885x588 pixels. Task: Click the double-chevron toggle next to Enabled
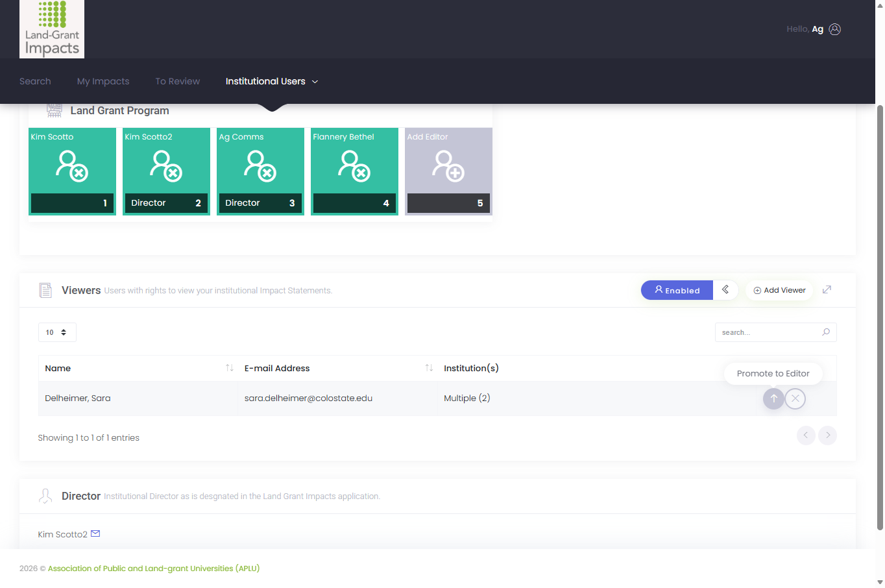coord(725,289)
